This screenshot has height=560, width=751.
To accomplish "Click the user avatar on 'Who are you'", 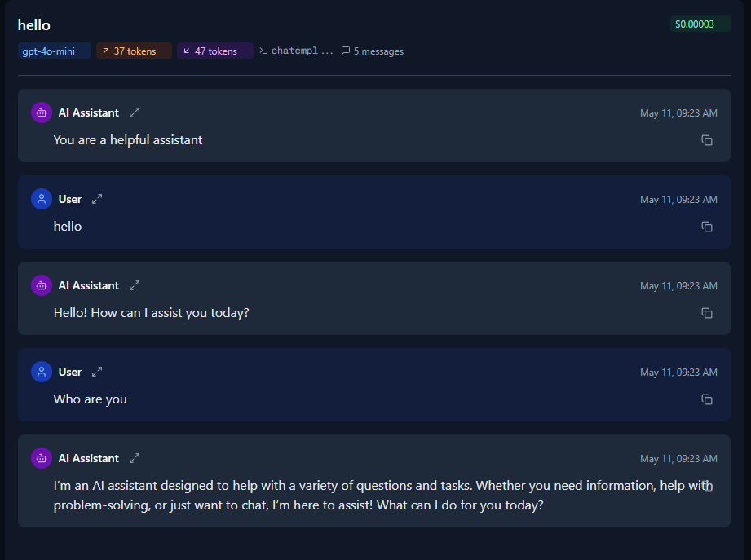I will pos(42,372).
